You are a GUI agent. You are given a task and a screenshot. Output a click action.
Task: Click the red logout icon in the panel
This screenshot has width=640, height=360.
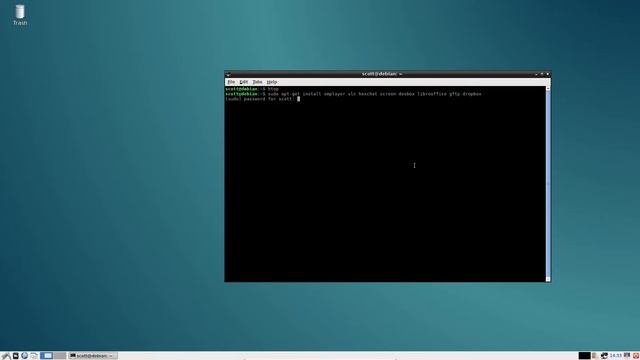coord(636,356)
